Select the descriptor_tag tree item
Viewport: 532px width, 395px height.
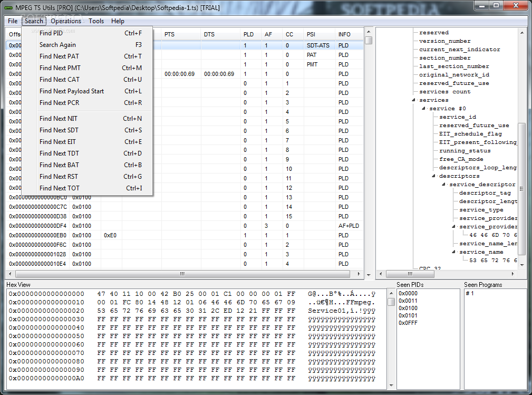point(485,193)
